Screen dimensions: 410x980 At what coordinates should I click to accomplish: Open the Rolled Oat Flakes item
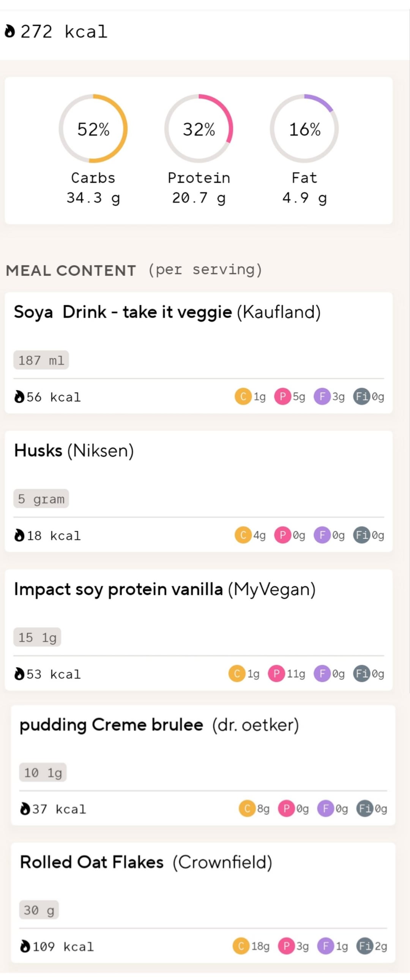(146, 862)
